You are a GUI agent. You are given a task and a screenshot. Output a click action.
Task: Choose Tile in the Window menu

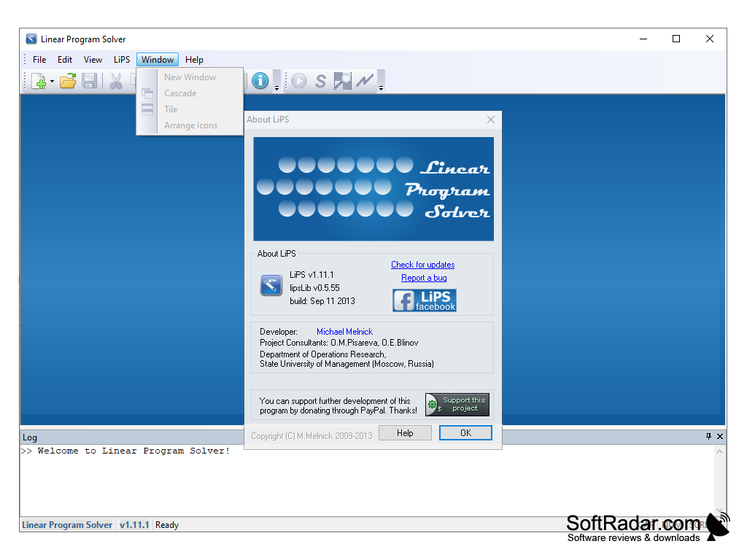coord(190,109)
